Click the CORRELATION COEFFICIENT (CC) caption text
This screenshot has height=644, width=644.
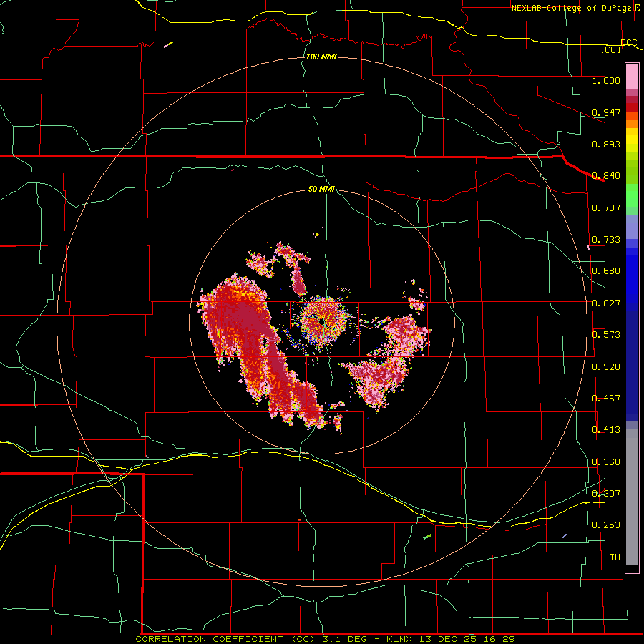point(228,639)
